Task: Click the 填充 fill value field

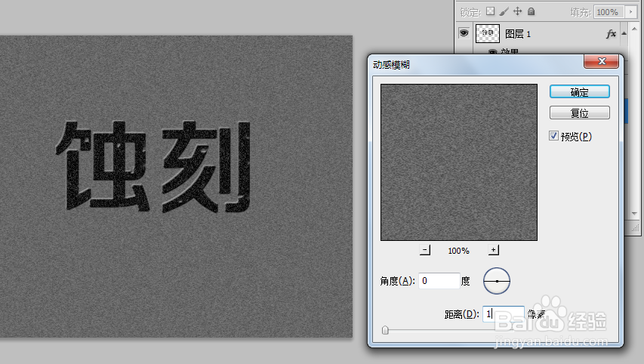Action: (609, 12)
